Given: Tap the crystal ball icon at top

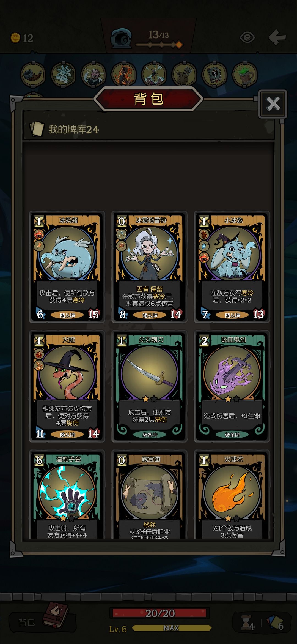Looking at the screenshot, I should (x=121, y=38).
